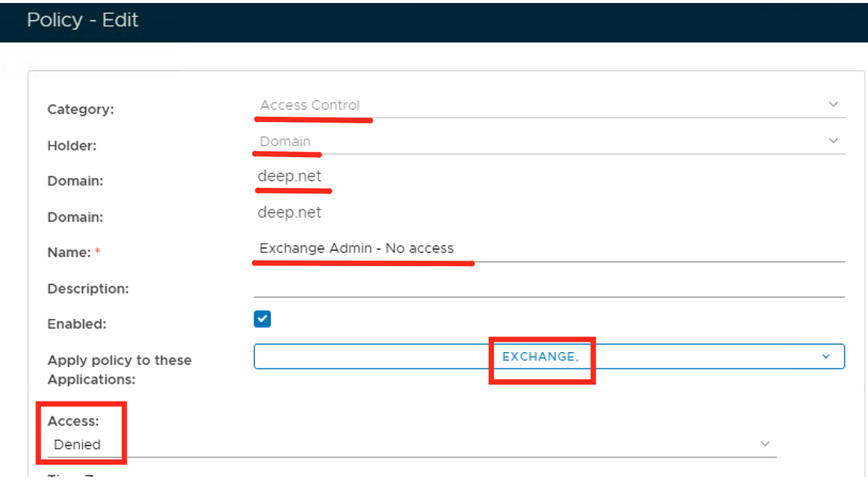Click the Applications dropdown chevron arrow
Image resolution: width=868 pixels, height=483 pixels.
point(825,357)
